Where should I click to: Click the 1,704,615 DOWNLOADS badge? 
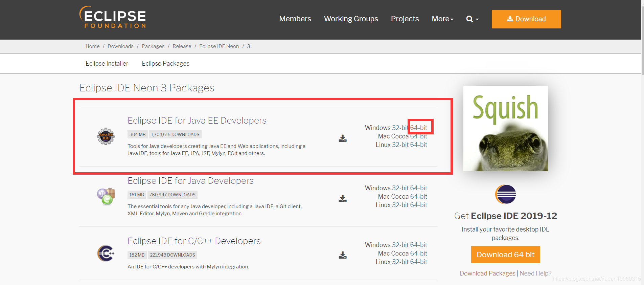click(175, 134)
